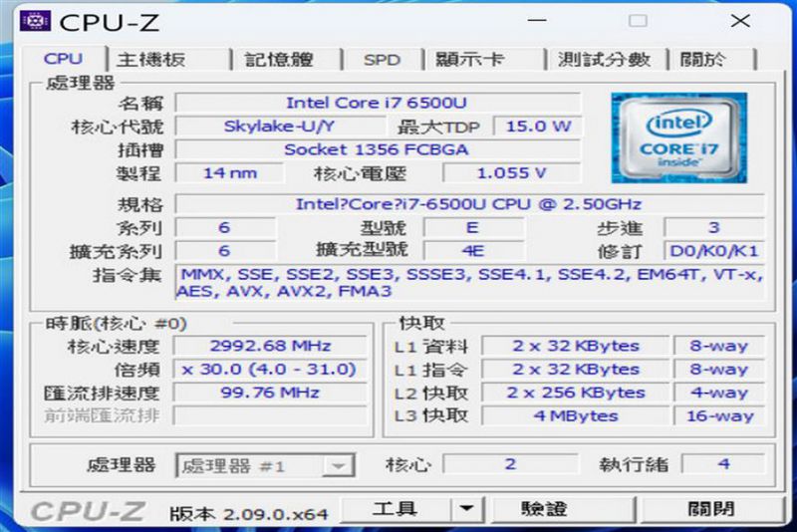Screen dimensions: 797x532
Task: Click L1 指令 size 2 x 32 KBytes
Action: 576,370
